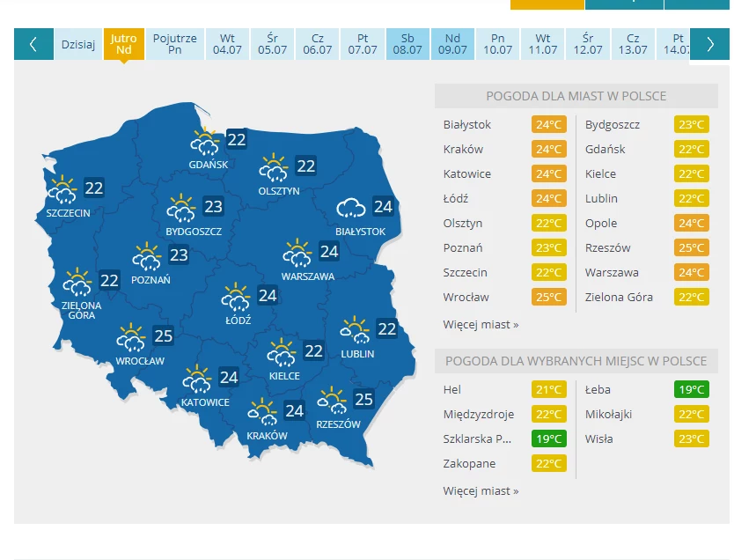Open Więcej miast link under city list
Image resolution: width=734 pixels, height=560 pixels.
point(481,325)
